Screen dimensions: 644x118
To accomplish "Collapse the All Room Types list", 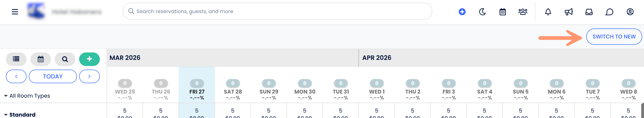I will point(6,96).
